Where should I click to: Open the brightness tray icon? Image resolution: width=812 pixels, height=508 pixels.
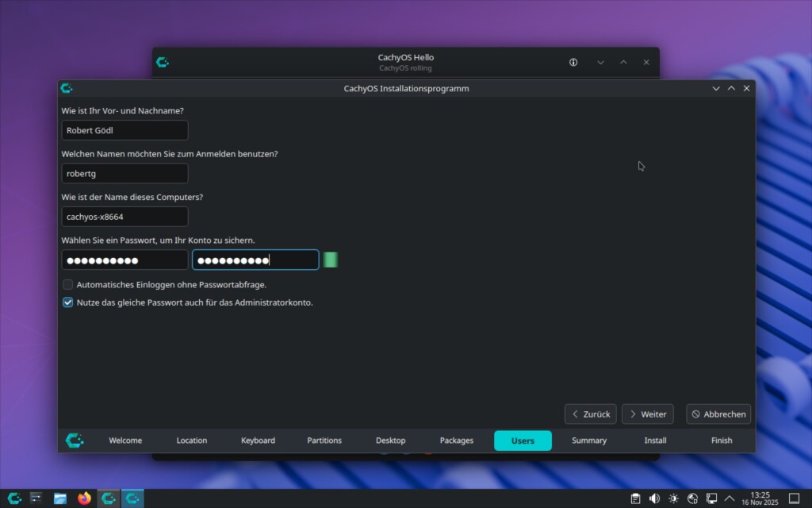[x=673, y=498]
